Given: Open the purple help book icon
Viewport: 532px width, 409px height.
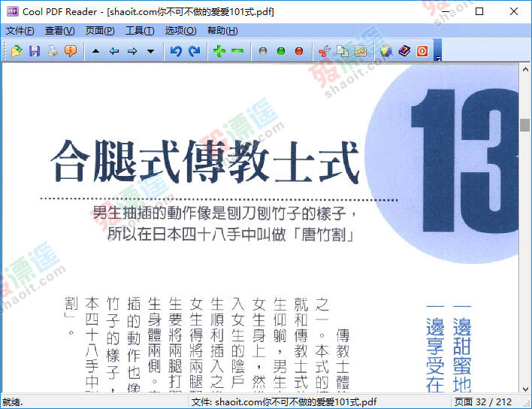Looking at the screenshot, I should [404, 51].
